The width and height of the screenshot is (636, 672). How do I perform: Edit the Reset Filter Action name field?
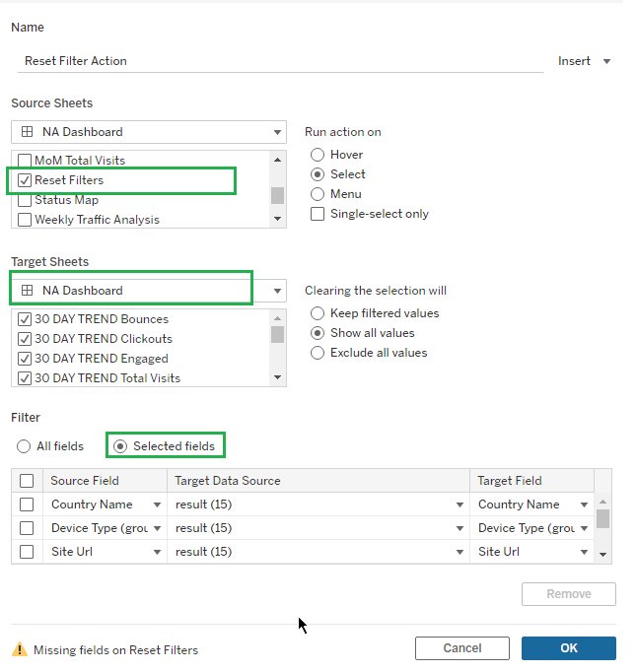tap(276, 61)
